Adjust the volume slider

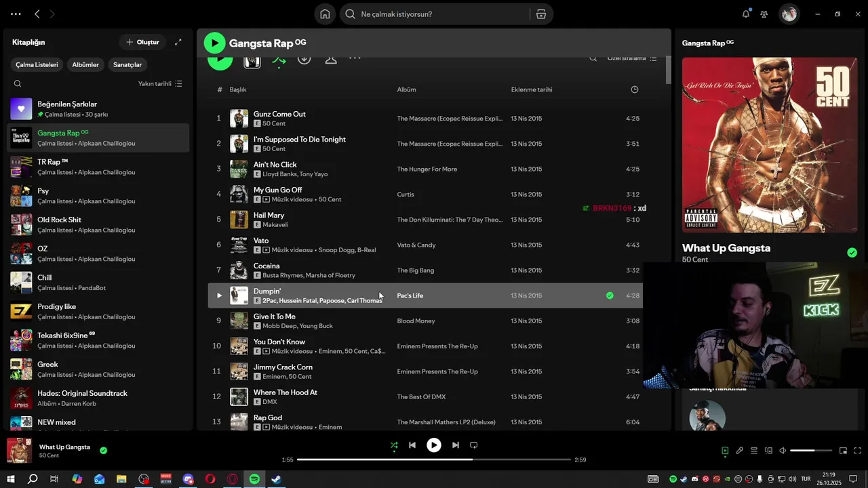pyautogui.click(x=811, y=451)
